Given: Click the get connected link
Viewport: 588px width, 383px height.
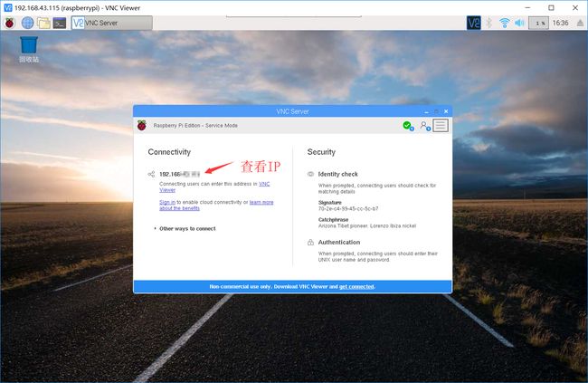Looking at the screenshot, I should pyautogui.click(x=356, y=286).
